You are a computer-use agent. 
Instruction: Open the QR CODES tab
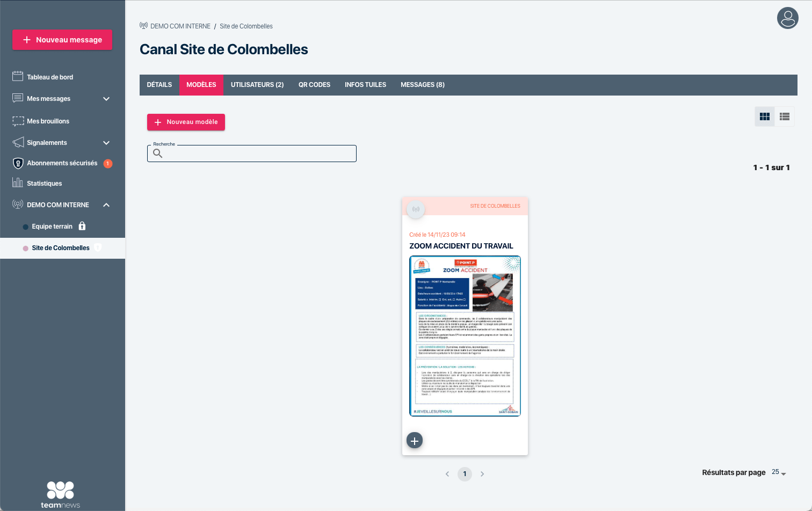coord(314,85)
